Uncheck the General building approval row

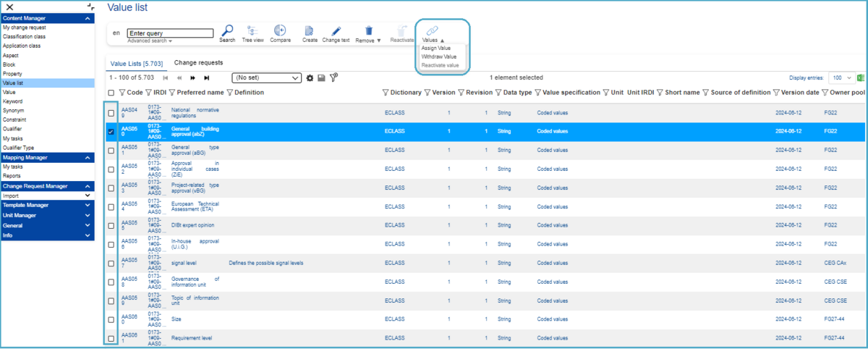(111, 132)
